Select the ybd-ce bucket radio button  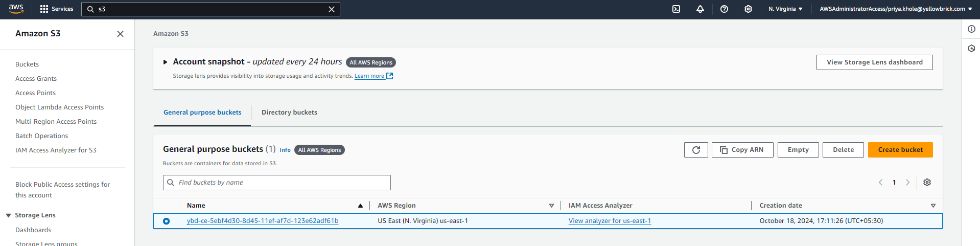(x=166, y=221)
